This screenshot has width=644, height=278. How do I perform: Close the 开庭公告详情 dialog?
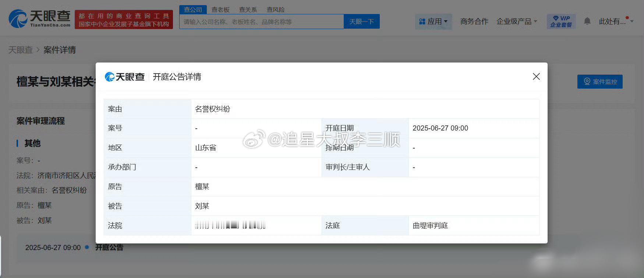(x=536, y=76)
